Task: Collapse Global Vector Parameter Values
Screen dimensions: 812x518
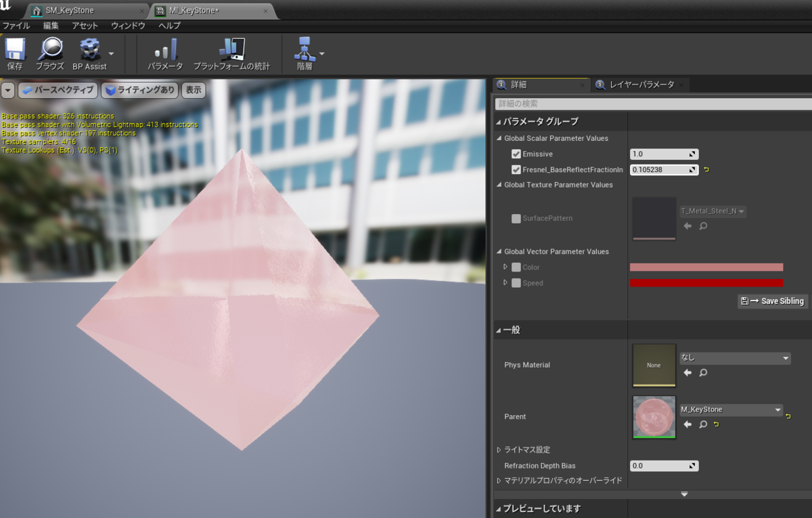Action: tap(499, 252)
